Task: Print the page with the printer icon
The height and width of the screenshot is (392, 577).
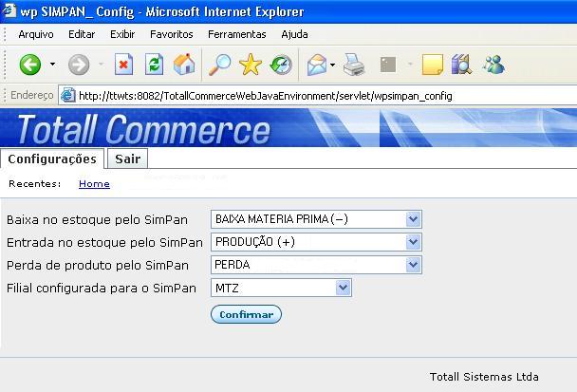Action: (x=354, y=65)
